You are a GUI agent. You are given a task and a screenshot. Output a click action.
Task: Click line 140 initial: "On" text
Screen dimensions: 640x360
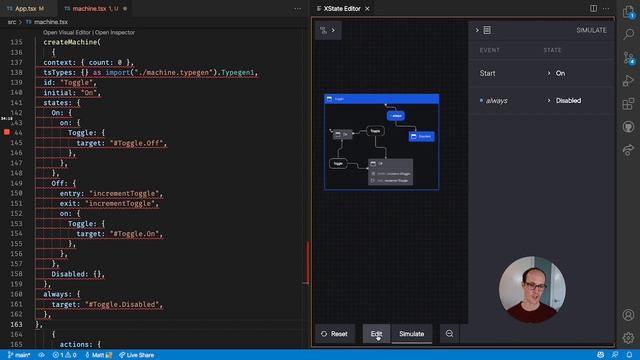click(x=72, y=93)
